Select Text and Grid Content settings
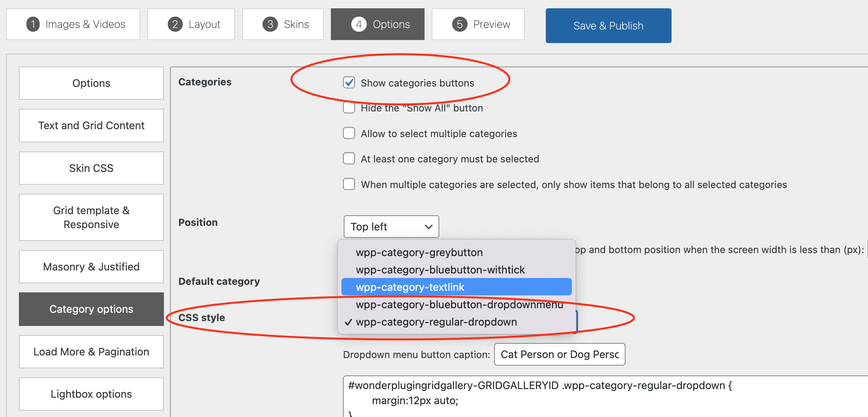Viewport: 868px width, 417px height. (91, 125)
